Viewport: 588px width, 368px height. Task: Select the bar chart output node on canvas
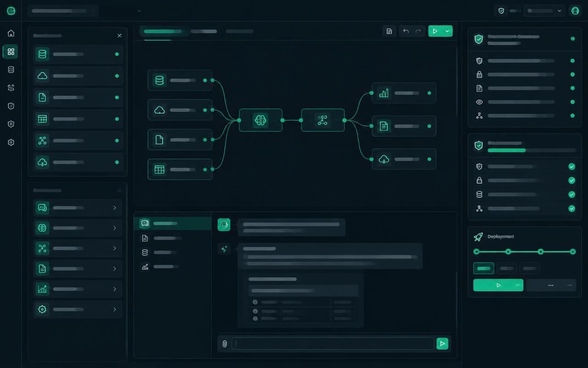point(404,93)
